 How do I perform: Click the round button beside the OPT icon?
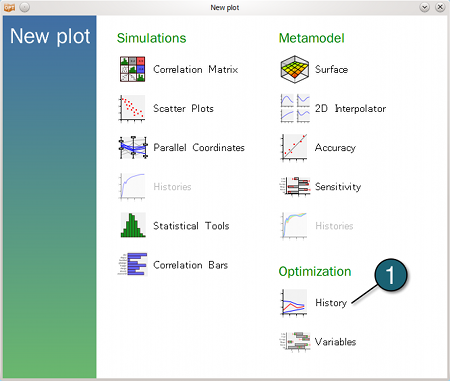[x=25, y=7]
